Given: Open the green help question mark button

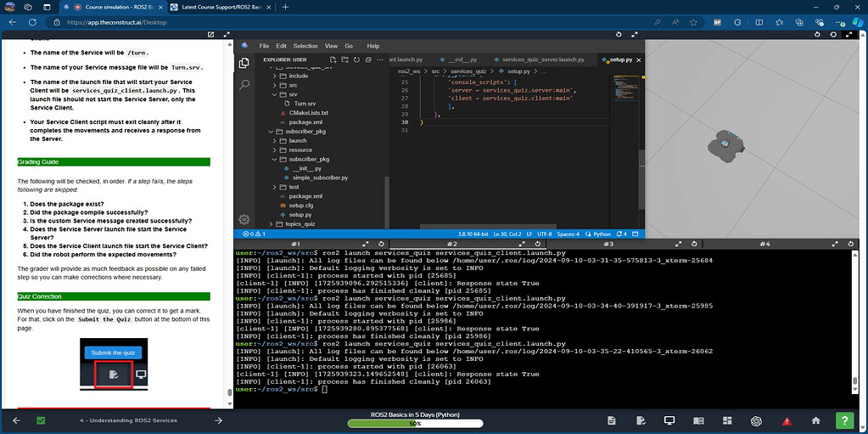Looking at the screenshot, I should [844, 420].
